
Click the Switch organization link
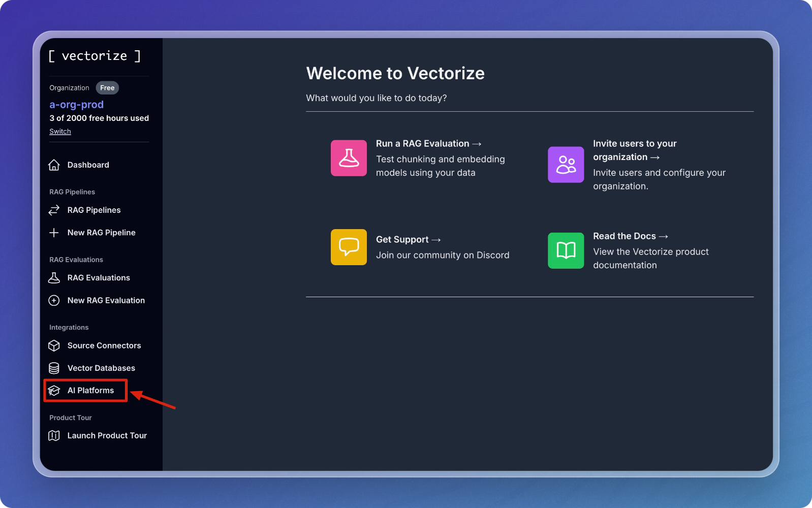pos(60,132)
